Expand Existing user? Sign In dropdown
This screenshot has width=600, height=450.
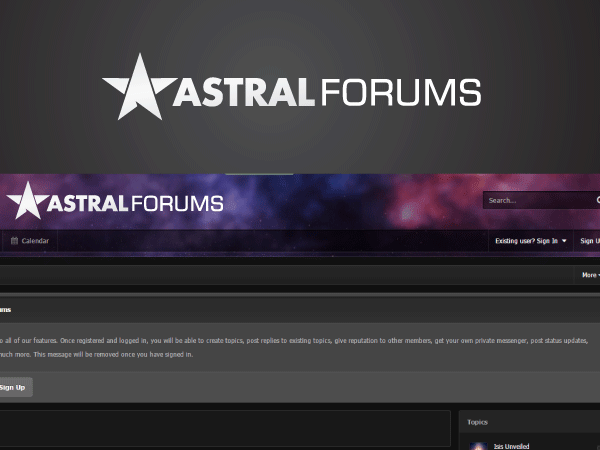coord(530,241)
